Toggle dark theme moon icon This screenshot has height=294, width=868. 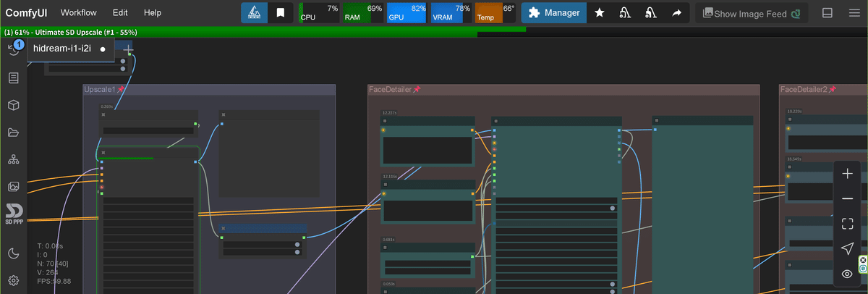coord(13,253)
